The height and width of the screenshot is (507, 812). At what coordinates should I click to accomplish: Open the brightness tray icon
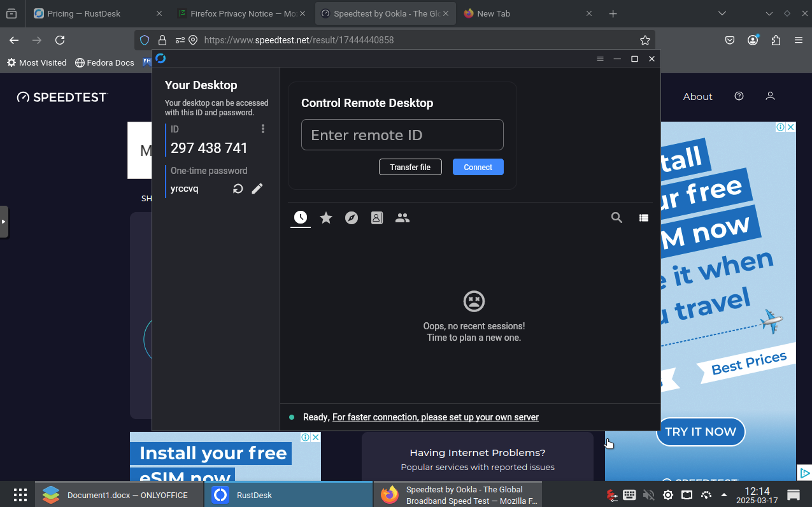tap(667, 495)
